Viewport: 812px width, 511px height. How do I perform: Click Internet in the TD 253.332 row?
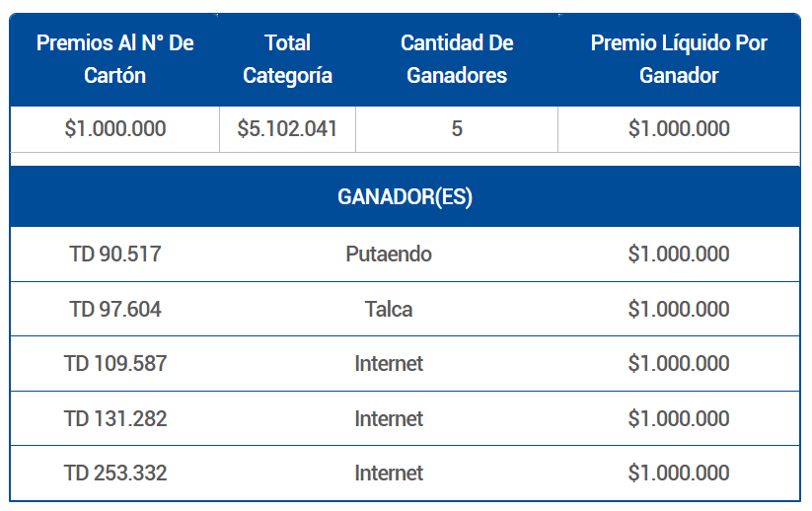[x=389, y=474]
